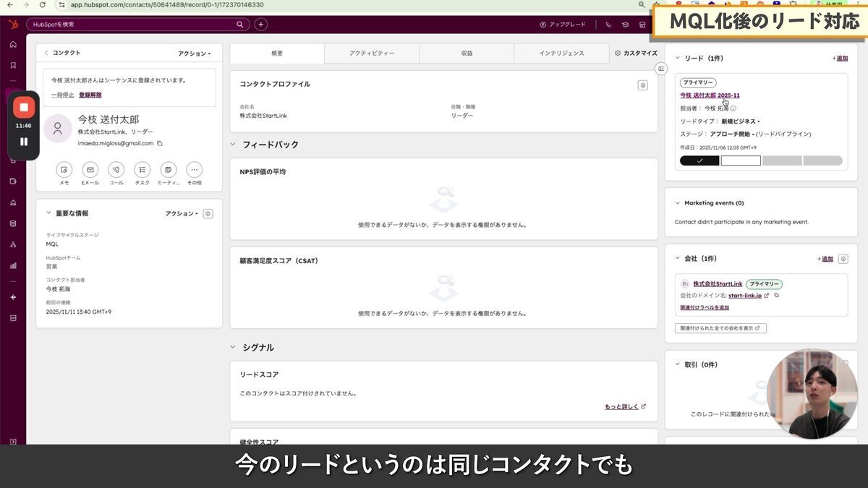Viewport: 868px width, 488px height.
Task: Collapse the 取引（0件）panel
Action: 678,364
